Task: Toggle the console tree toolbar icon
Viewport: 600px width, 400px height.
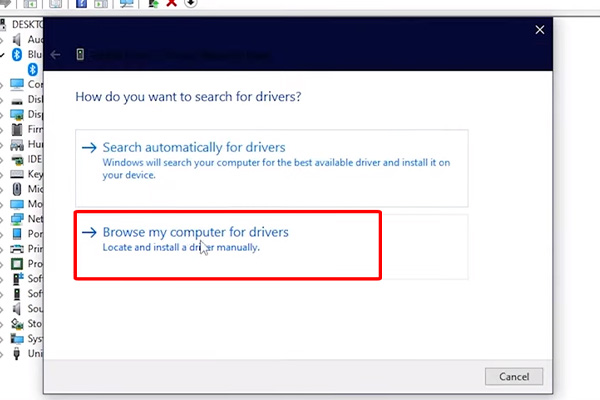Action: [x=30, y=3]
